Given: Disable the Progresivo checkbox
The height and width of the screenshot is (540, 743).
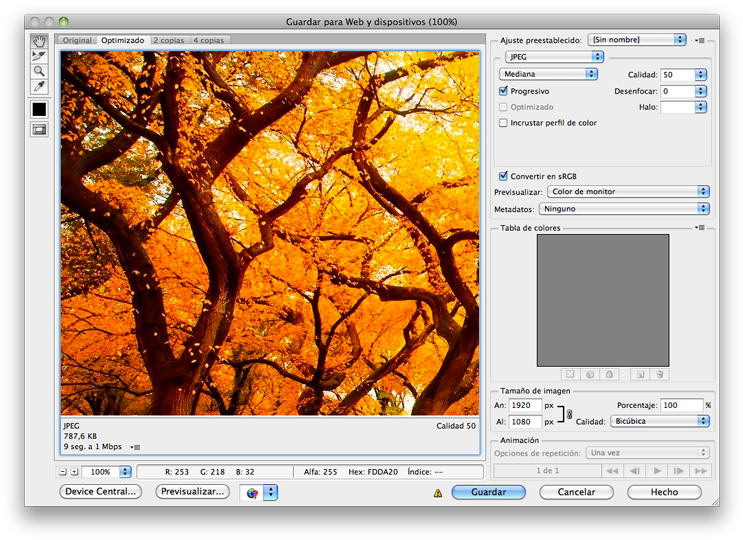Looking at the screenshot, I should 504,91.
